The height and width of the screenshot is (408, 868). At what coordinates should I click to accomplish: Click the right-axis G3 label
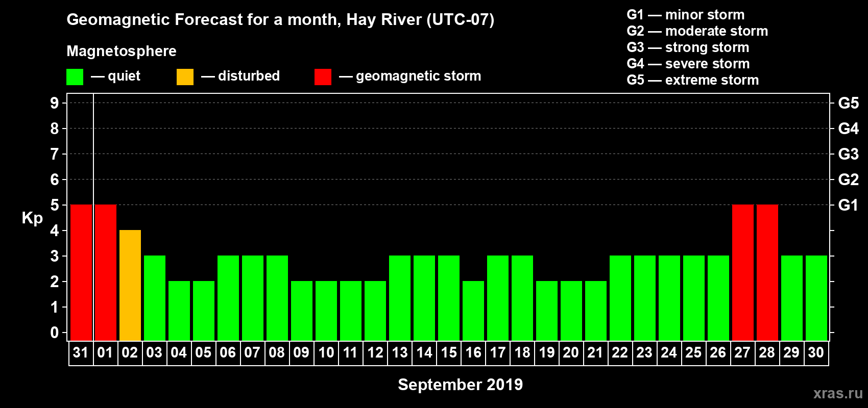849,154
